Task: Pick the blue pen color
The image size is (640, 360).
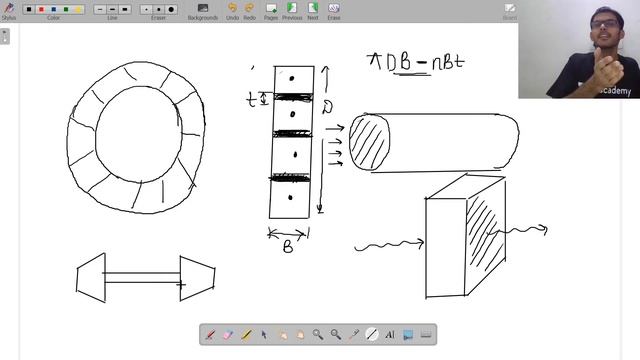Action: (x=53, y=9)
